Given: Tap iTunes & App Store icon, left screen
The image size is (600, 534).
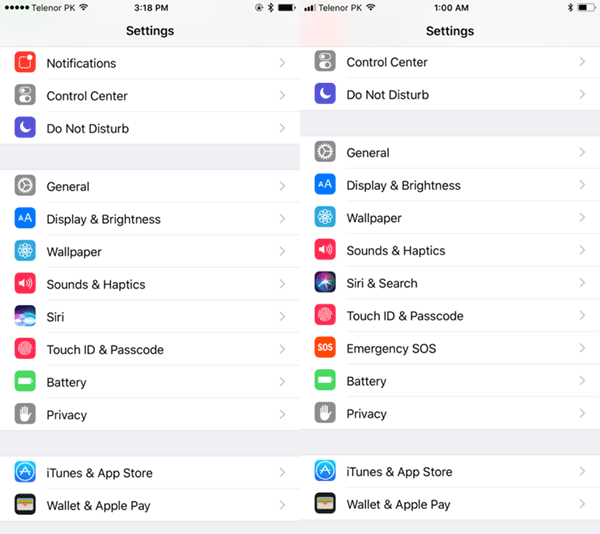Looking at the screenshot, I should [25, 472].
